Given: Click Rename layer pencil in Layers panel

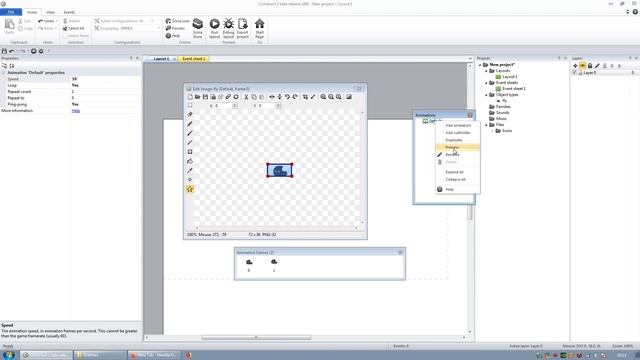Looking at the screenshot, I should coord(597,66).
